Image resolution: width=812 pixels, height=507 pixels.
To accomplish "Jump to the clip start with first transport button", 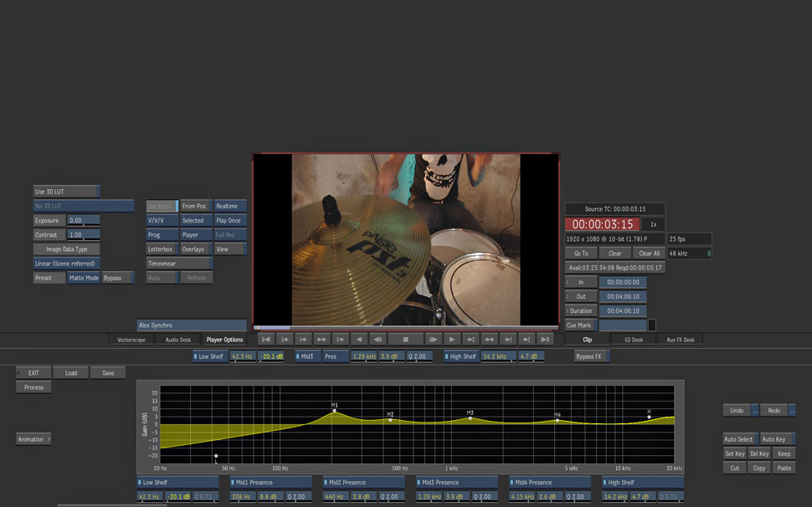I will click(266, 340).
